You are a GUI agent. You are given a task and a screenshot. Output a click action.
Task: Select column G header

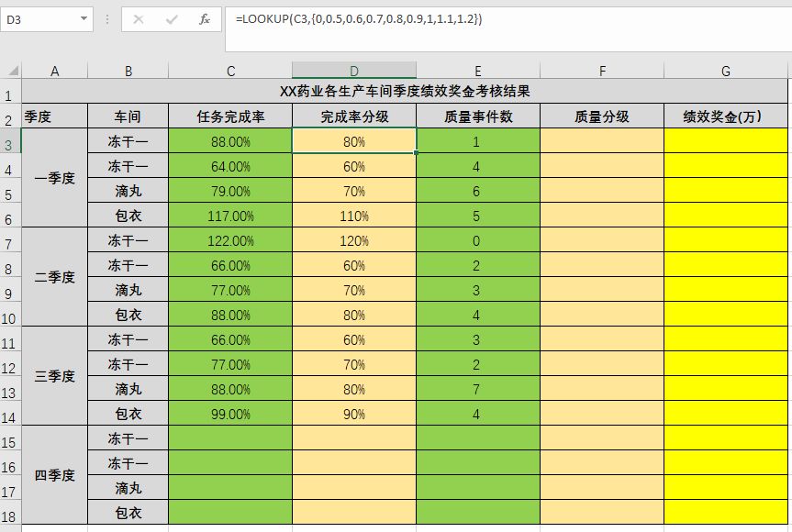pos(725,72)
